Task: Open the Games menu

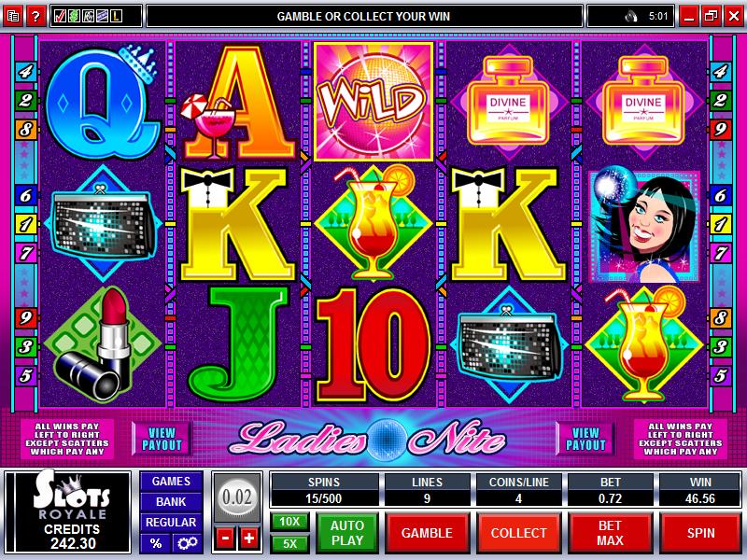Action: (x=171, y=482)
